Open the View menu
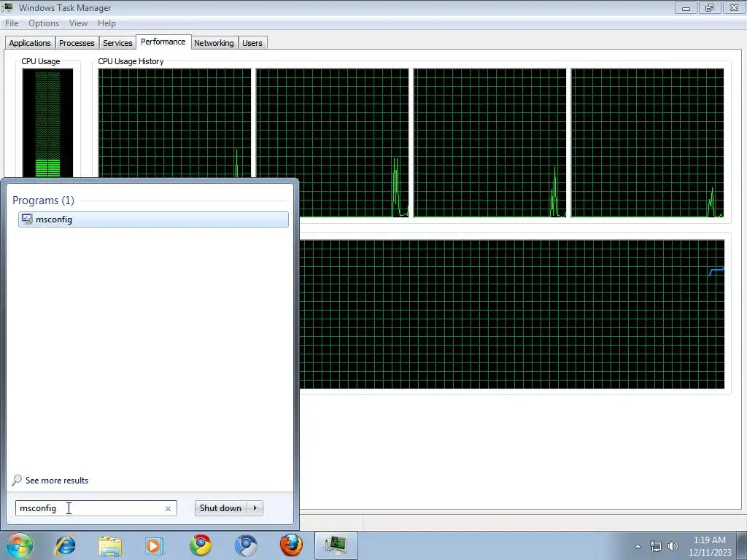This screenshot has height=560, width=747. click(x=78, y=23)
